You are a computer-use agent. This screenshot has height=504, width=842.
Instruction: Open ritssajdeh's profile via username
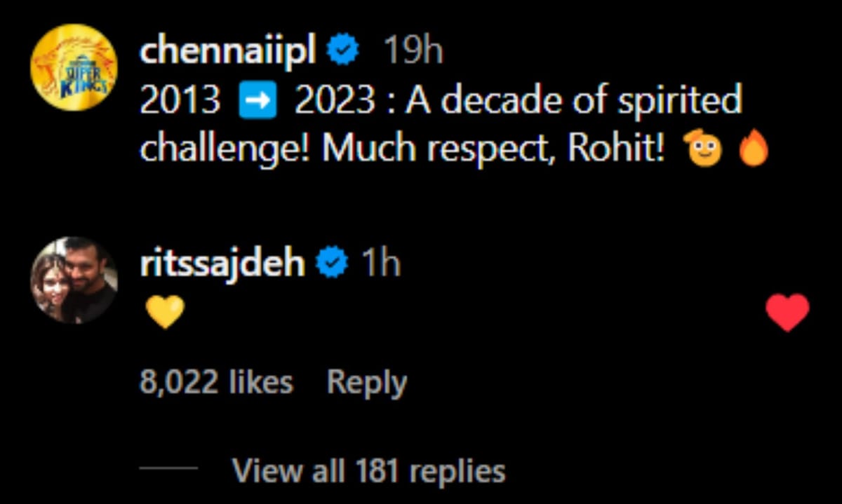pyautogui.click(x=222, y=263)
